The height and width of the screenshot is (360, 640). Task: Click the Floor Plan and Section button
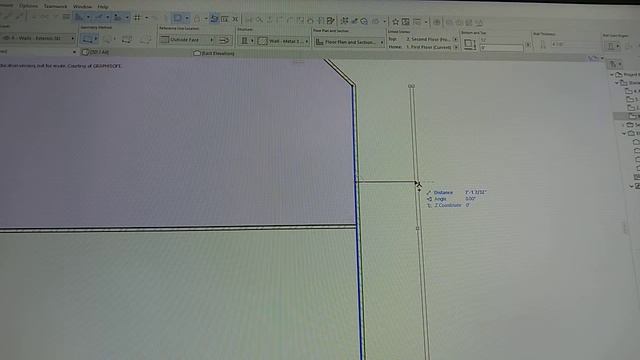pos(349,42)
